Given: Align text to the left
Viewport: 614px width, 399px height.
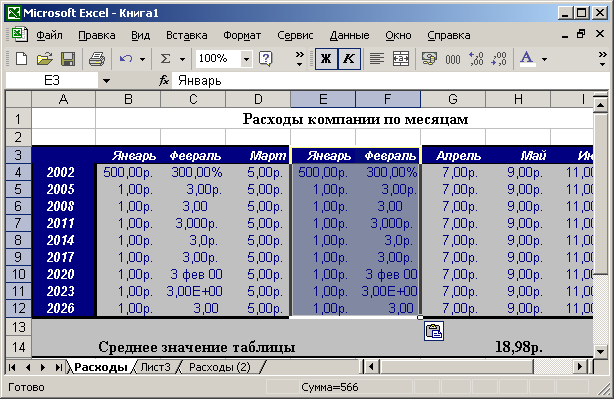Looking at the screenshot, I should pyautogui.click(x=377, y=59).
